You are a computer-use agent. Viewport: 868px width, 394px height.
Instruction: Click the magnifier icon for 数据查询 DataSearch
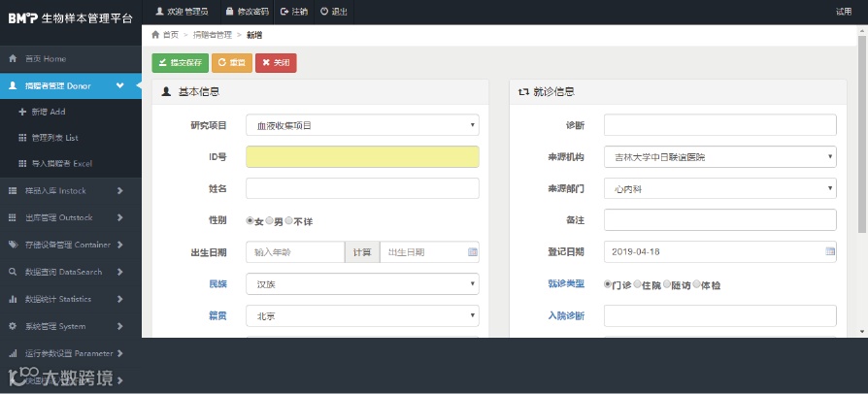[13, 272]
